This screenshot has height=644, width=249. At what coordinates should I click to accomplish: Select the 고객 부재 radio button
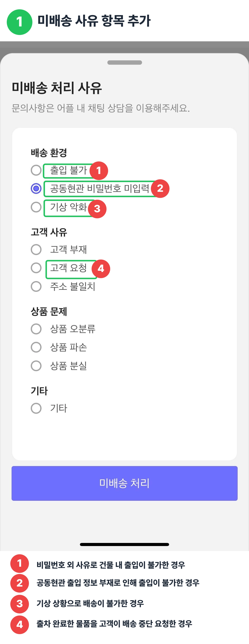click(x=36, y=249)
